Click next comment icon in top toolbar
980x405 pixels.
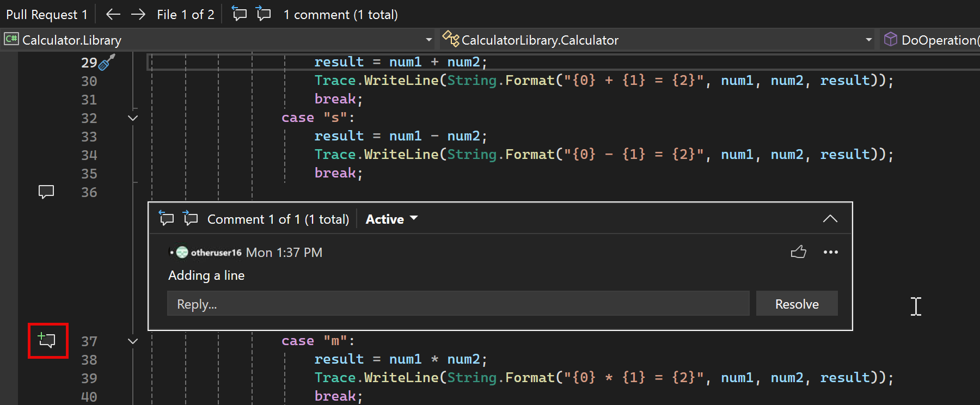coord(264,14)
